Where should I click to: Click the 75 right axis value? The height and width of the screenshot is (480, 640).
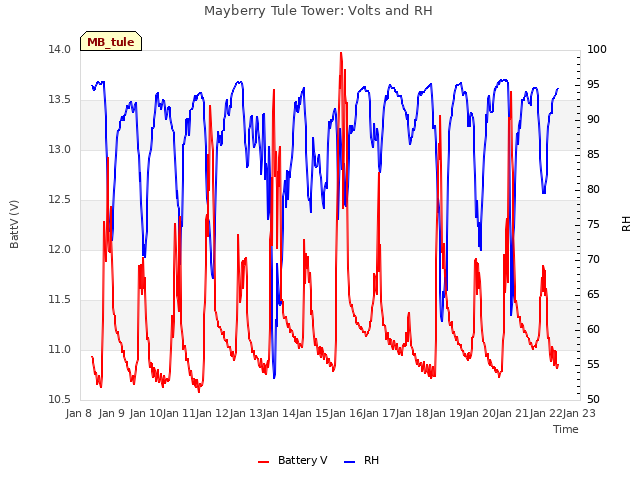593,224
